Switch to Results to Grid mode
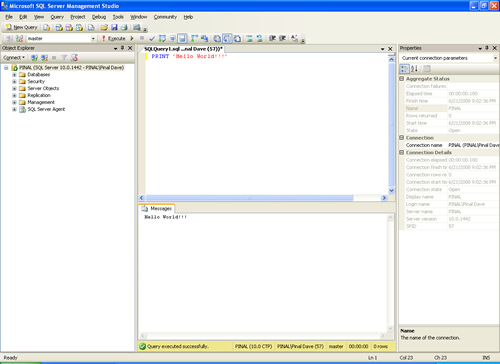 227,39
